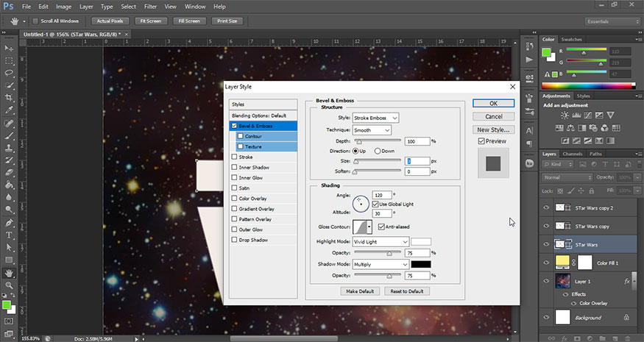Open the Essentials workspace dropdown
The height and width of the screenshot is (342, 644).
tap(612, 21)
